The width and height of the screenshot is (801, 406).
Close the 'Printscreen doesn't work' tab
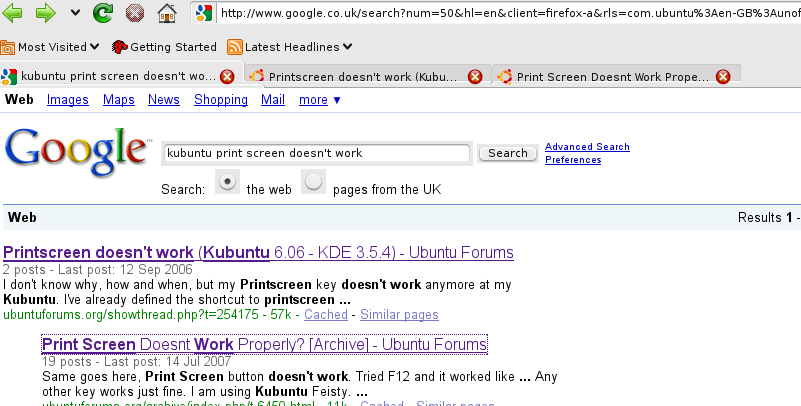[475, 76]
